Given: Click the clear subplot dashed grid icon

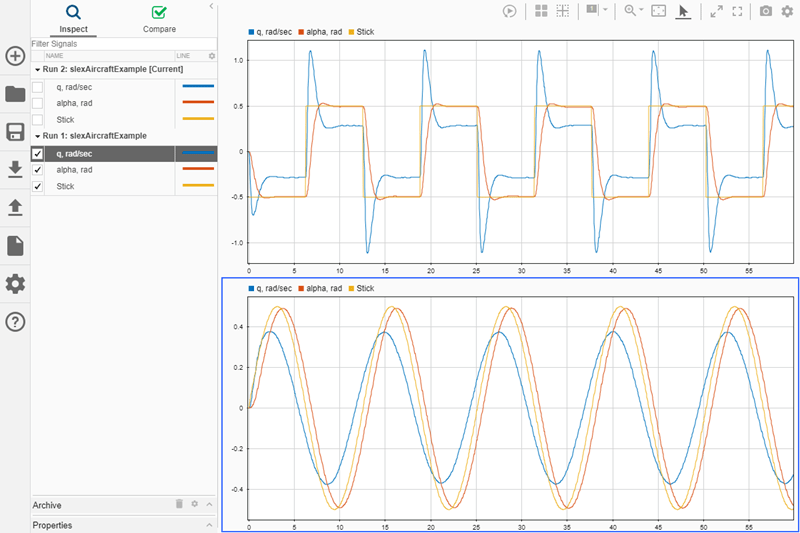Looking at the screenshot, I should tap(562, 11).
